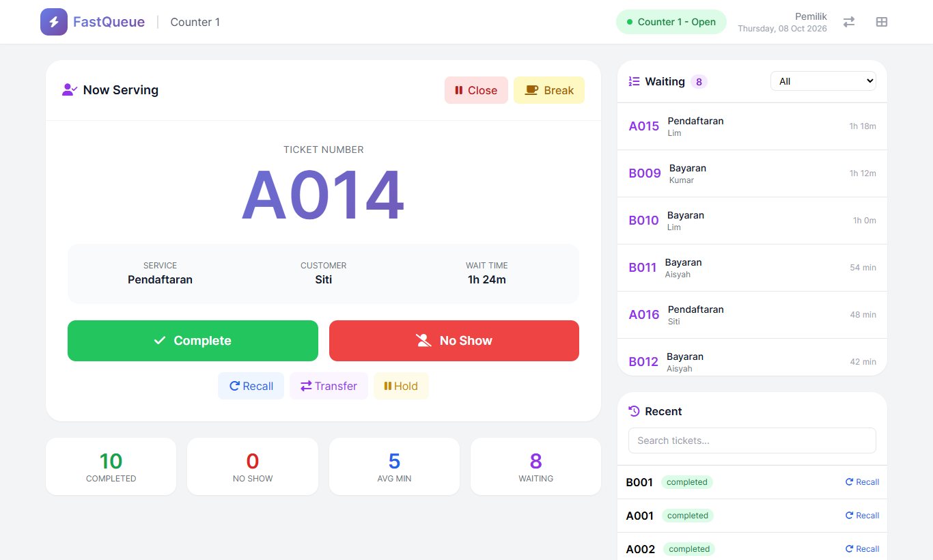Click the Pemilik user name in header
Viewport: 933px width, 560px height.
(x=811, y=16)
